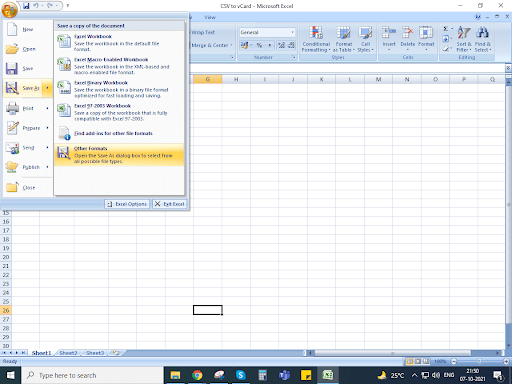The image size is (512, 384).
Task: Open Chrome from the taskbar
Action: click(x=197, y=375)
